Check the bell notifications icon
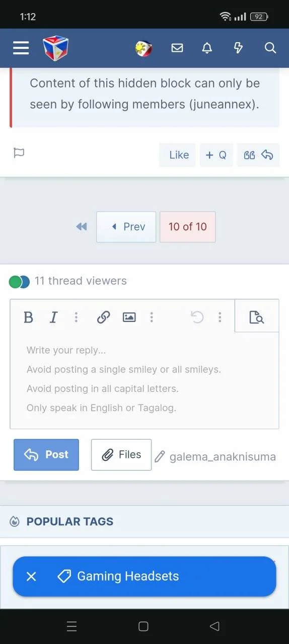The height and width of the screenshot is (644, 289). 207,48
